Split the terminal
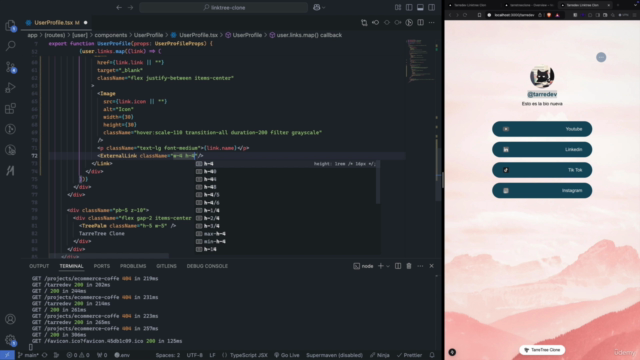Image resolution: width=640 pixels, height=360 pixels. (398, 266)
